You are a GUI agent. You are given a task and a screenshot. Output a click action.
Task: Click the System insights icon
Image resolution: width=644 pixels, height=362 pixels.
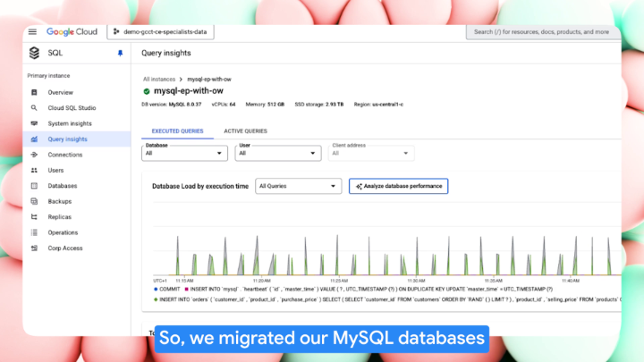[x=34, y=123]
